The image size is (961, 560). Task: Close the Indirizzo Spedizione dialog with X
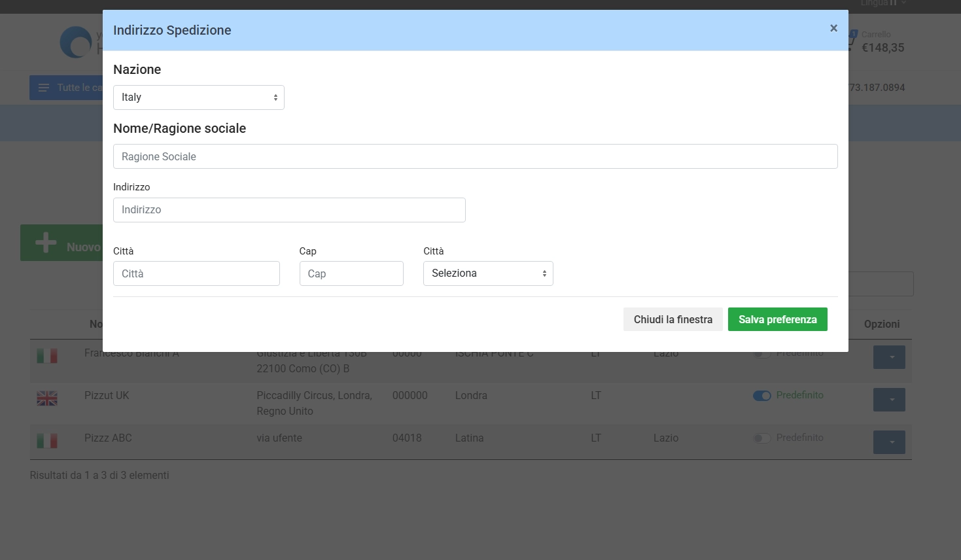pos(833,28)
